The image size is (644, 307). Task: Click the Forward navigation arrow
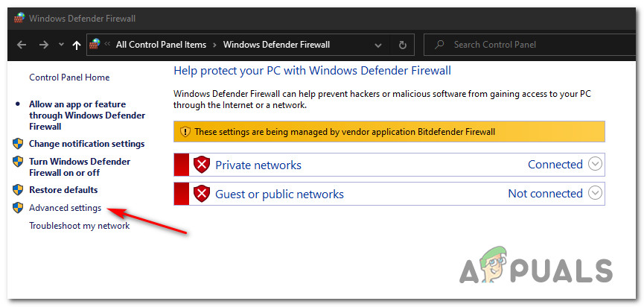44,45
